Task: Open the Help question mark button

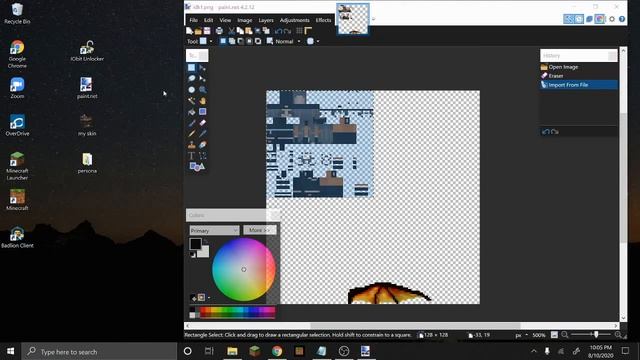Action: pyautogui.click(x=622, y=19)
